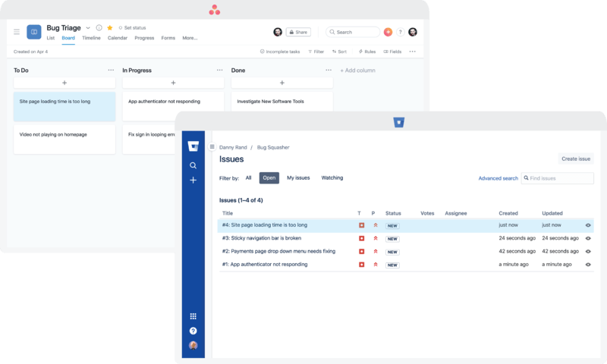Toggle watching eye for issue #3
This screenshot has height=364, width=607.
tap(588, 238)
